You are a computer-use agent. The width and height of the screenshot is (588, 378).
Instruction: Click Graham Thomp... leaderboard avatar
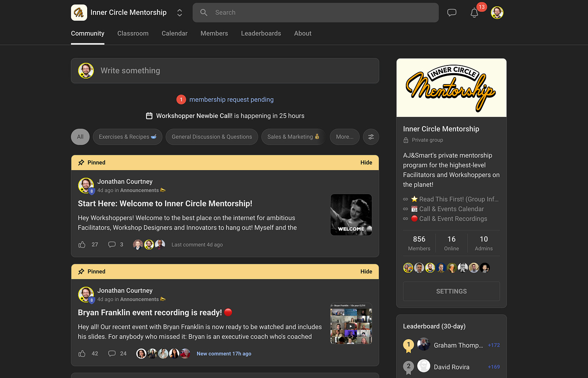[x=424, y=344]
